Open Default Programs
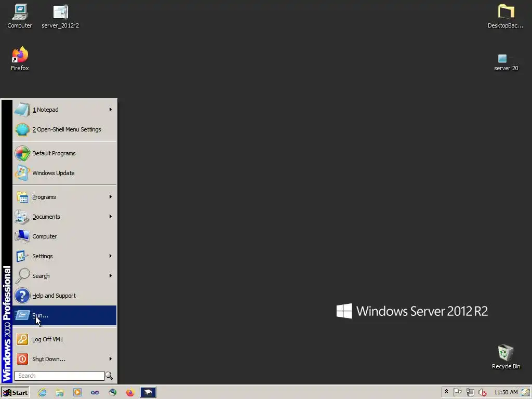Screen dimensions: 532x399 coord(64,153)
